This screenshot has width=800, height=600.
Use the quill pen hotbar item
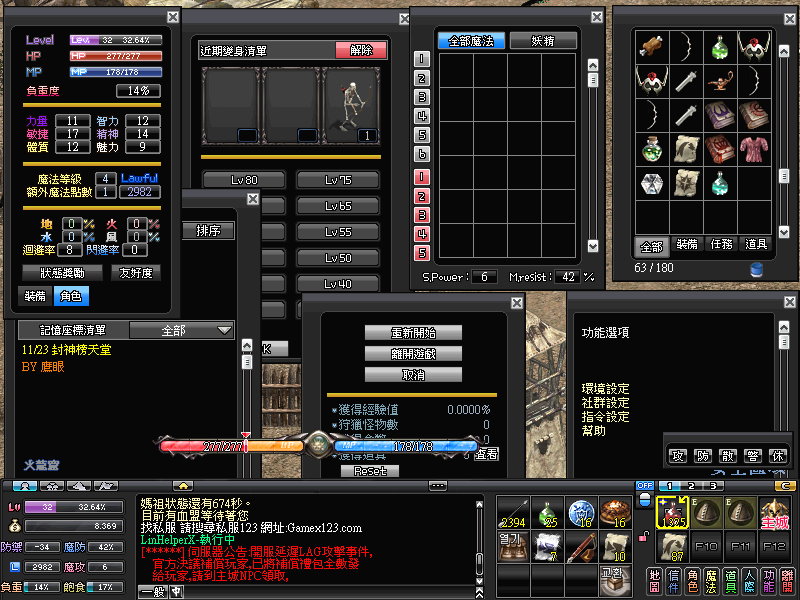point(581,547)
